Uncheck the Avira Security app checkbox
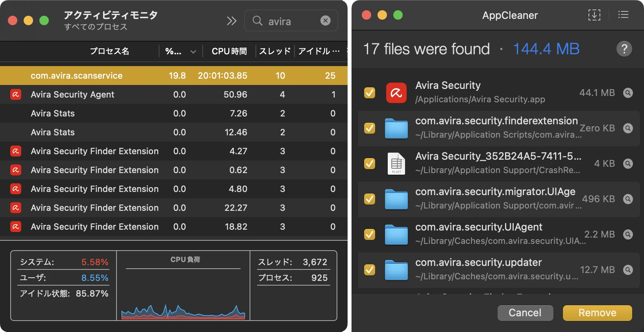Image resolution: width=644 pixels, height=332 pixels. [x=370, y=93]
